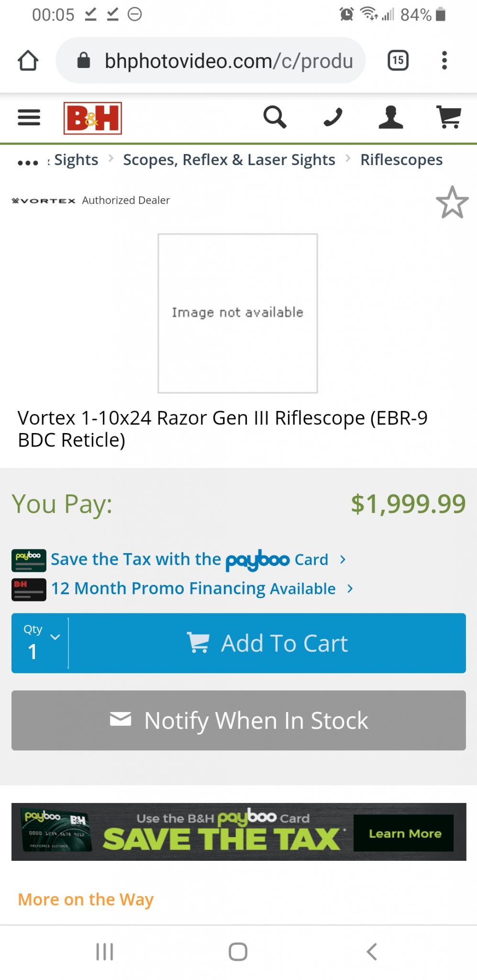Expand the Qty quantity dropdown
Image resolution: width=477 pixels, height=980 pixels.
point(41,643)
